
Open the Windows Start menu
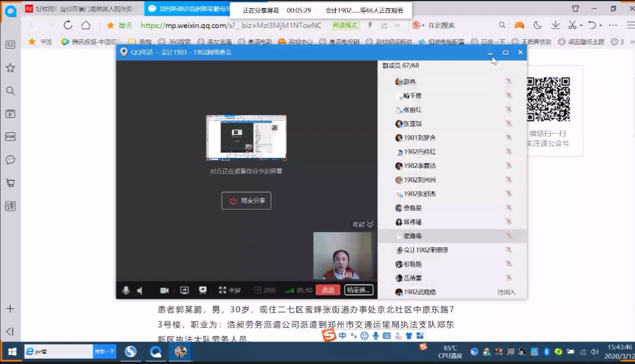(x=11, y=352)
